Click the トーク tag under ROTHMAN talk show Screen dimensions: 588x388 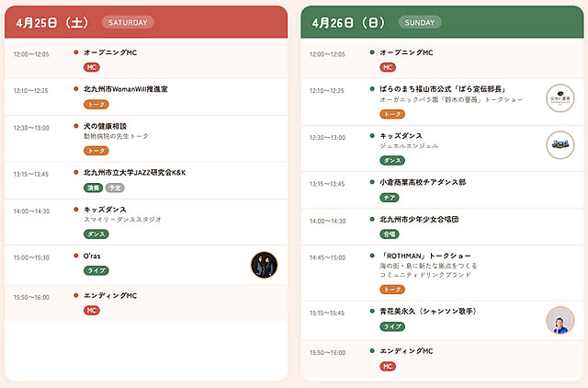click(392, 290)
